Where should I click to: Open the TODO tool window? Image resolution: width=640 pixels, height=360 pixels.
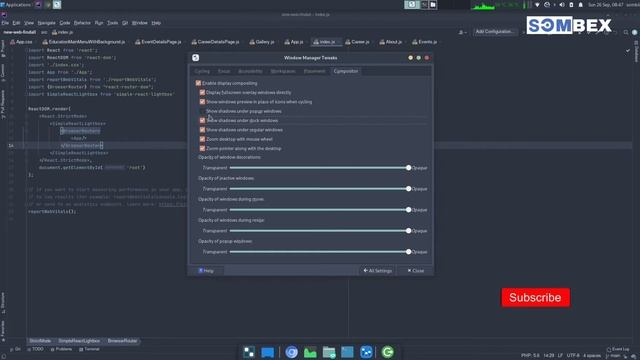coord(36,349)
